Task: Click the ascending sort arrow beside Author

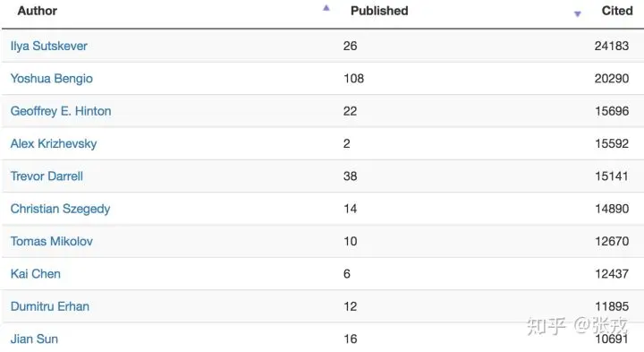Action: pyautogui.click(x=326, y=8)
